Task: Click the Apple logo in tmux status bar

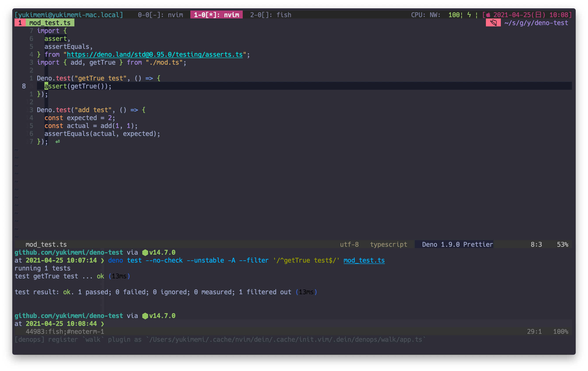Action: (x=488, y=15)
